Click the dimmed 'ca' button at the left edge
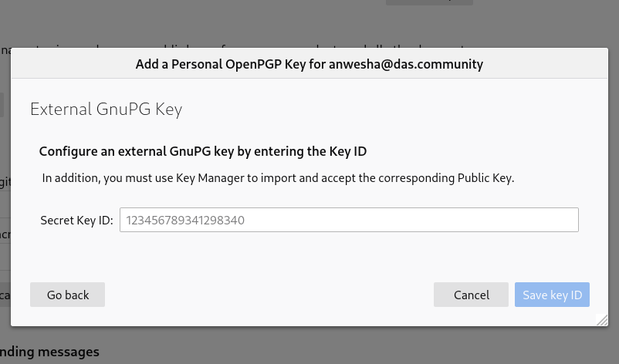Screen dimensions: 619x364 coord(5,295)
